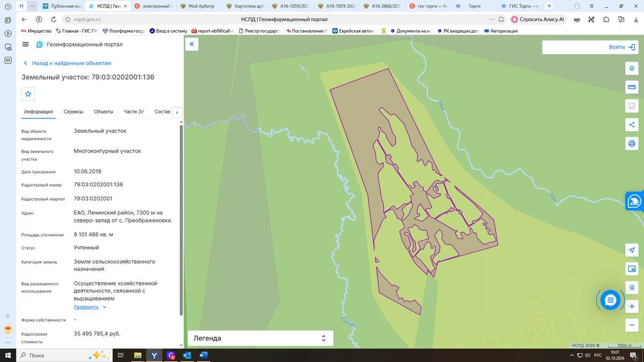Screen dimensions: 644x362
Task: Open the Авторизация bookmark
Action: coord(501,31)
